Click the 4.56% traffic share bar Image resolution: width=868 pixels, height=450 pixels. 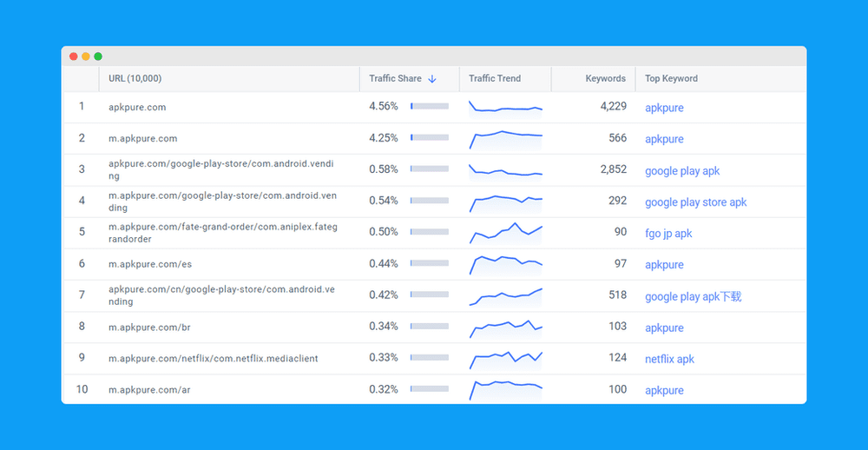point(430,106)
